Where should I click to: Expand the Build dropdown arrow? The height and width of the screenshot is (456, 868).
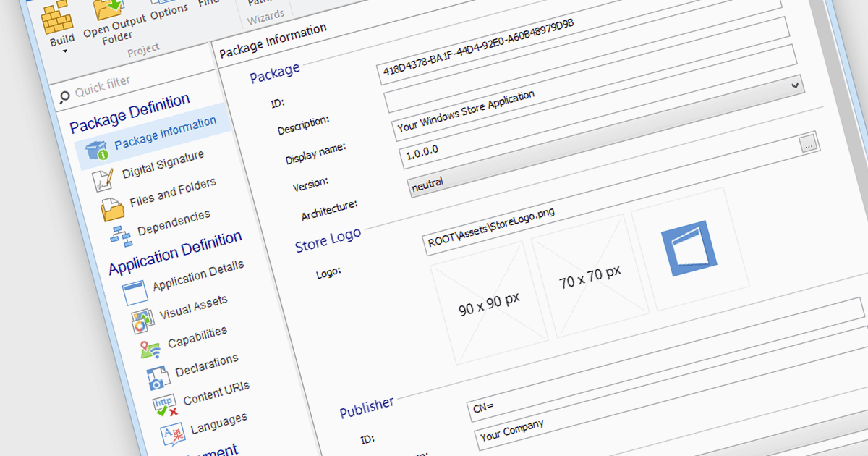(65, 51)
